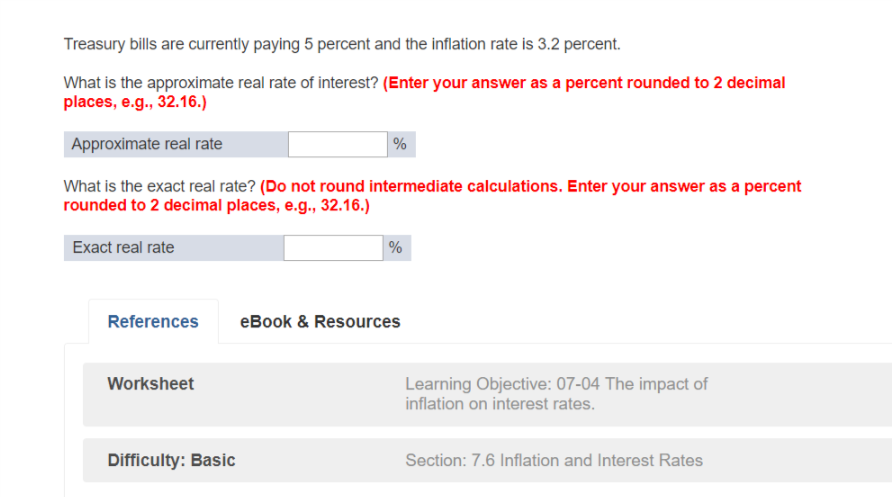Click the "Exact real rate" row label
Screen dimensions: 892x497
coord(123,248)
